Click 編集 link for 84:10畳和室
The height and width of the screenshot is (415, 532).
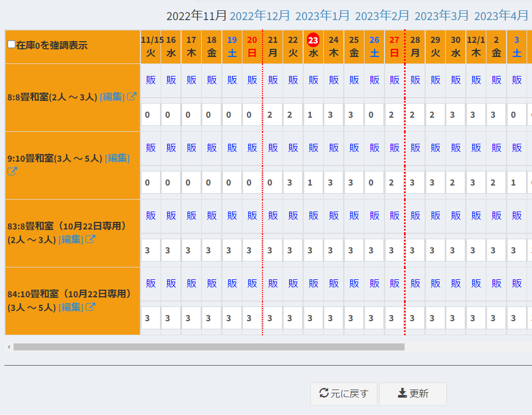(x=70, y=308)
